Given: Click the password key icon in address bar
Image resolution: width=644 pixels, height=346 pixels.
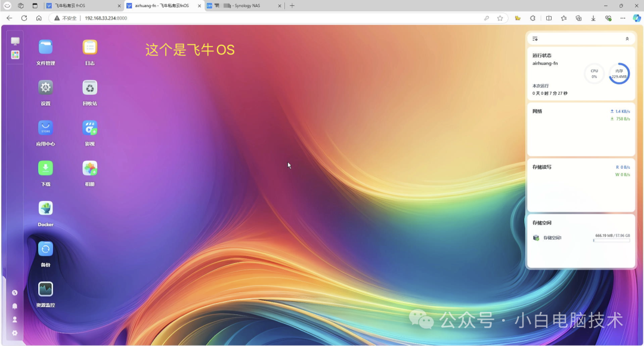Looking at the screenshot, I should (487, 18).
